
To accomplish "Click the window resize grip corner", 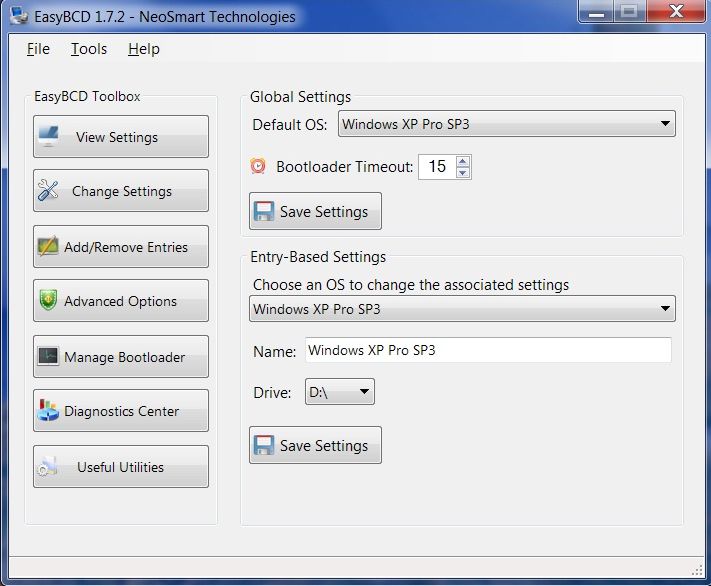I will [697, 571].
